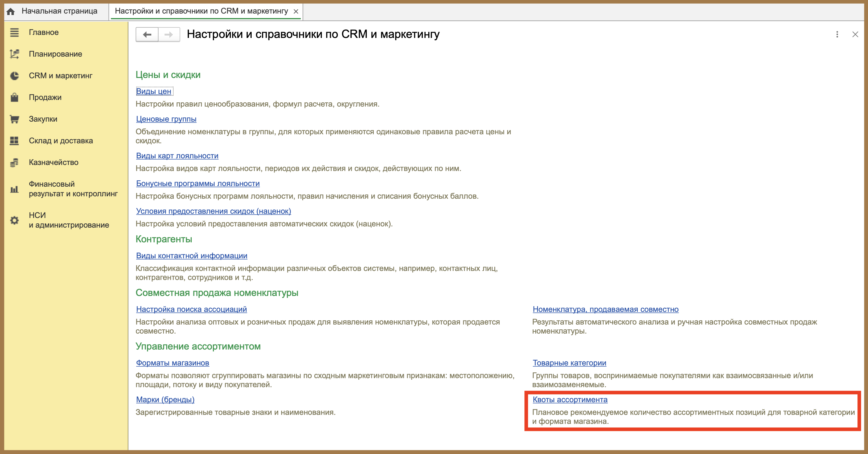Go forward with the right arrow button
Screen dimensions: 868x454
169,34
